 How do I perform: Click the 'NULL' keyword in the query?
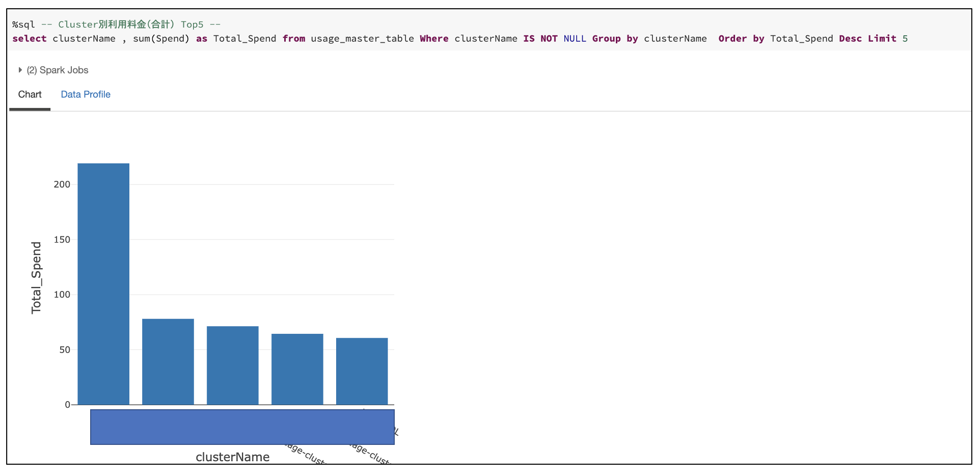pos(575,39)
